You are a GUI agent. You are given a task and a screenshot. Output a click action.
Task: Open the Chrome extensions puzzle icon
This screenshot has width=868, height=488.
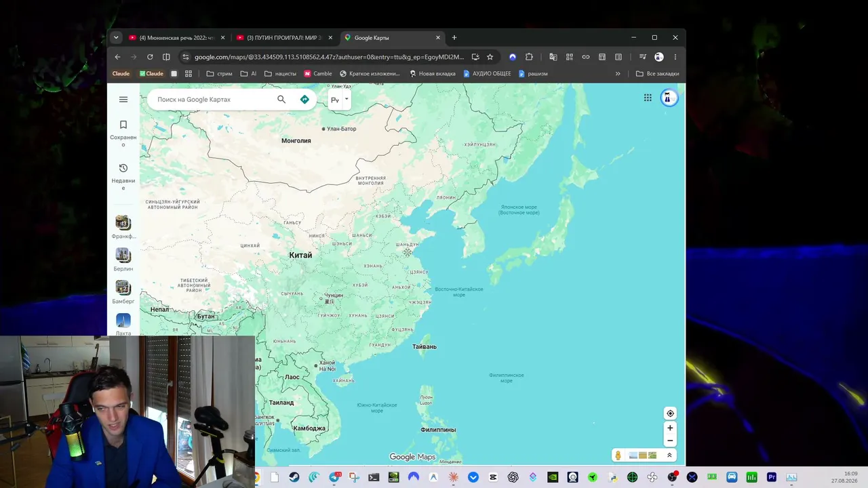529,57
